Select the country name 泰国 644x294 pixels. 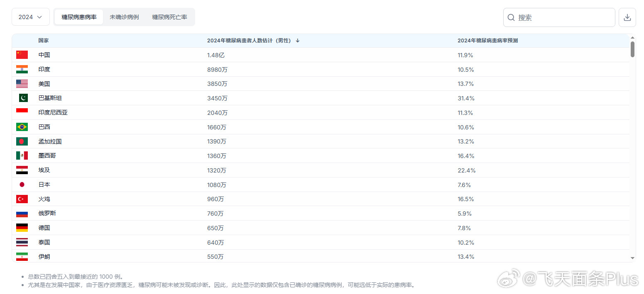tap(44, 242)
